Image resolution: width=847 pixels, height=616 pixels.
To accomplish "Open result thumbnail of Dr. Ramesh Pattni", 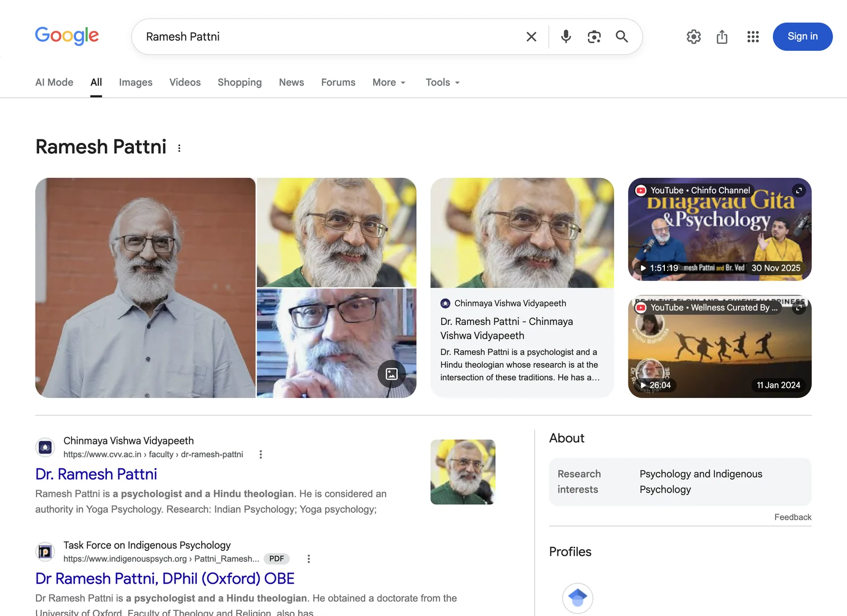I will click(463, 472).
